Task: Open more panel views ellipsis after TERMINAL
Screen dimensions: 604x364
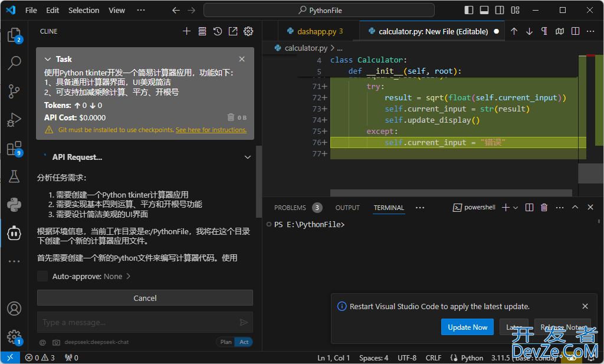Action: coord(420,208)
